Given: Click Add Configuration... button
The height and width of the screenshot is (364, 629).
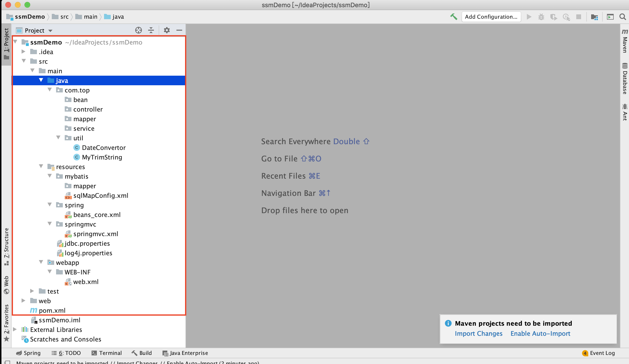Looking at the screenshot, I should click(491, 17).
